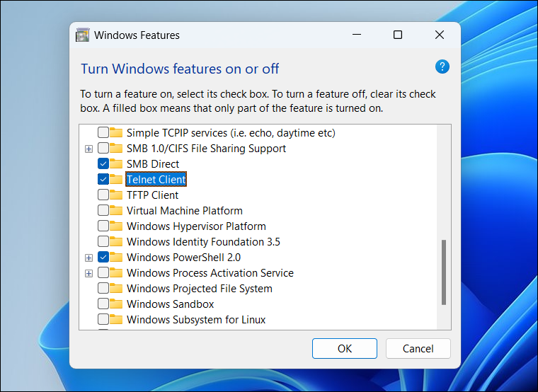This screenshot has height=392, width=538.
Task: Select the 'Windows Subsystem for Linux' label
Action: pos(196,319)
